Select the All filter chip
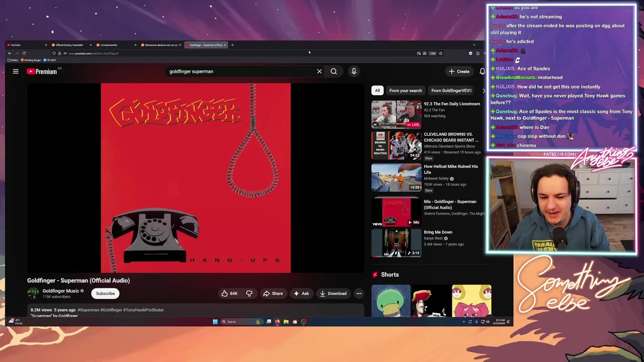Screen dimensions: 644x362 tap(377, 90)
